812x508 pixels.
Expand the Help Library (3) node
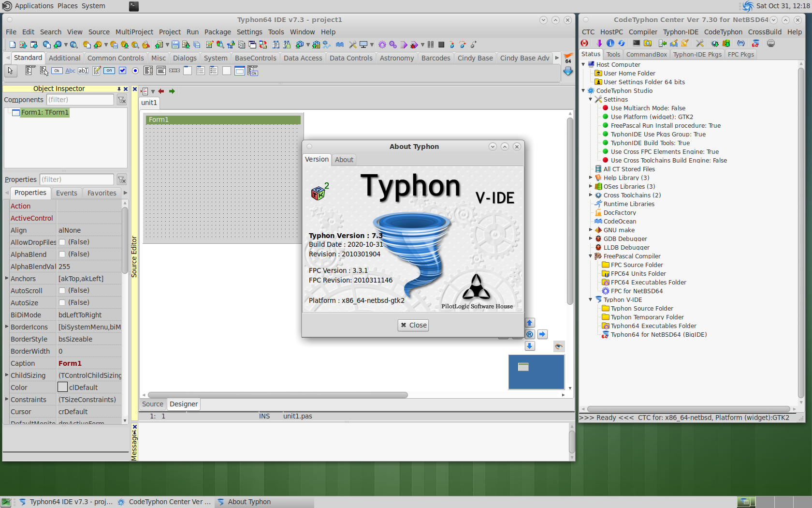591,178
